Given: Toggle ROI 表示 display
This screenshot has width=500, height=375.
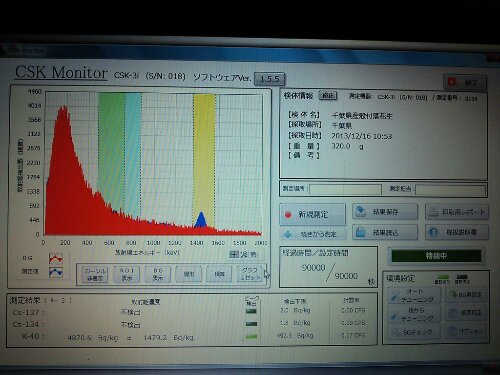Looking at the screenshot, I should 126,274.
